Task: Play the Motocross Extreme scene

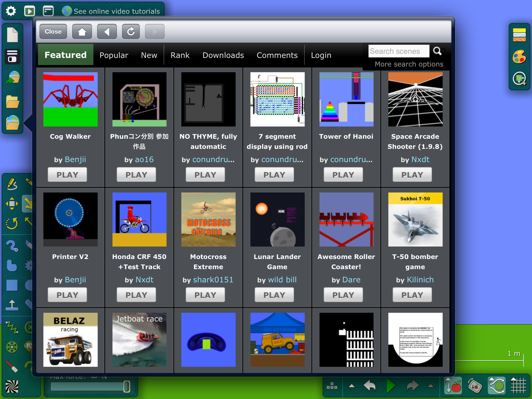Action: click(x=205, y=295)
